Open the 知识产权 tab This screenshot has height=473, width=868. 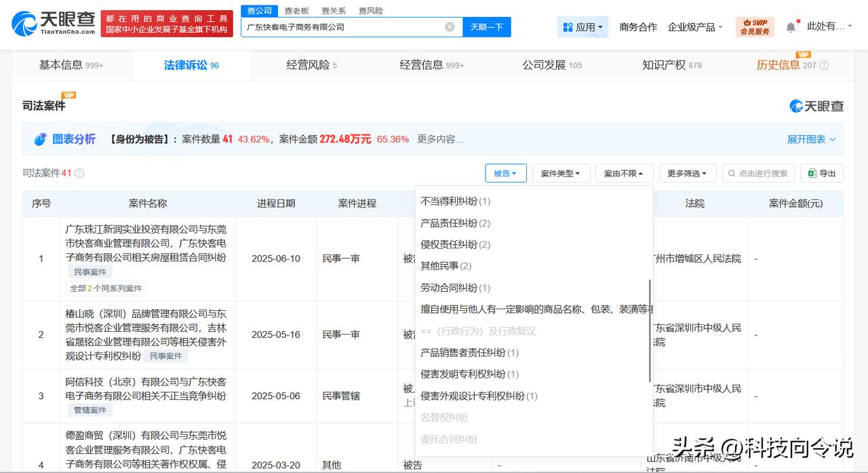tap(672, 65)
